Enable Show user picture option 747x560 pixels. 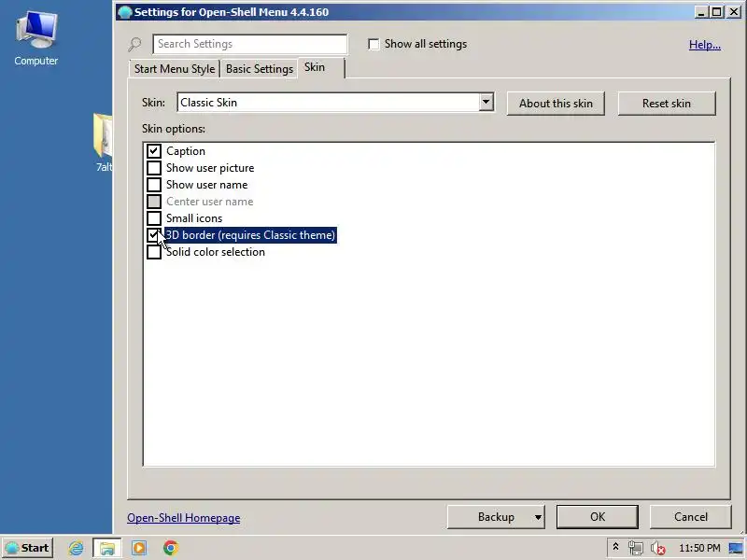pos(153,168)
